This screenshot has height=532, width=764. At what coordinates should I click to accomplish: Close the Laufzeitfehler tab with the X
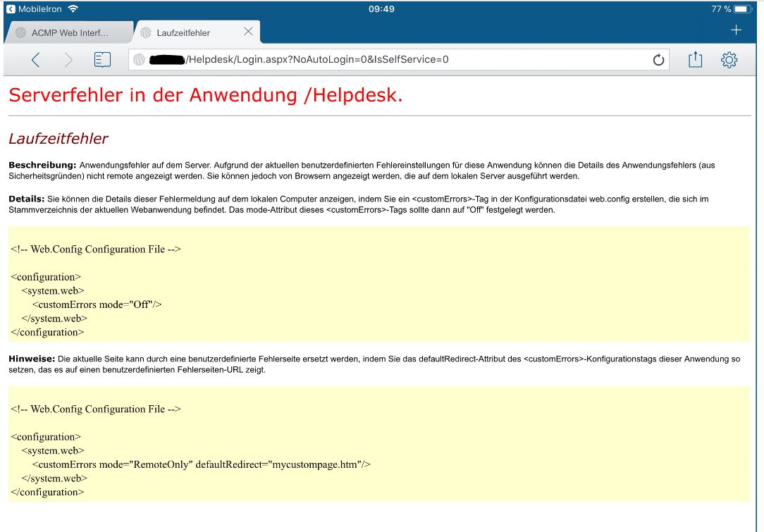[248, 30]
